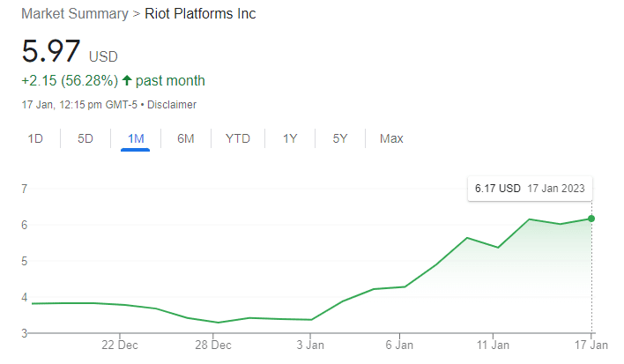Viewport: 624px width, 364px height.
Task: Open the Disclaimer link
Action: pyautogui.click(x=172, y=105)
